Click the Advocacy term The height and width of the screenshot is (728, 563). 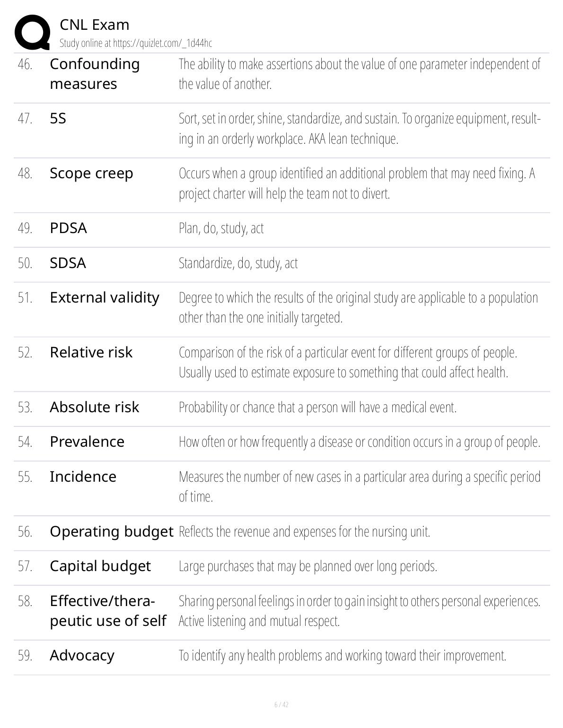point(82,655)
